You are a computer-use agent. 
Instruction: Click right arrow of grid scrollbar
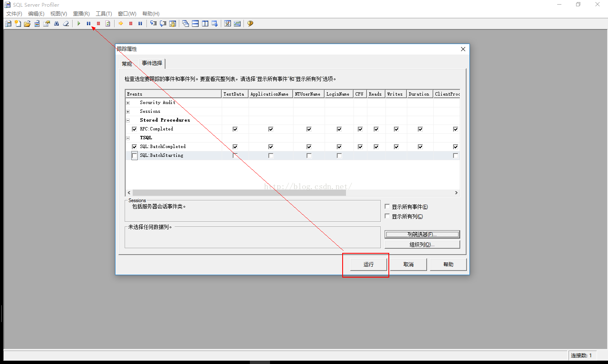click(456, 193)
